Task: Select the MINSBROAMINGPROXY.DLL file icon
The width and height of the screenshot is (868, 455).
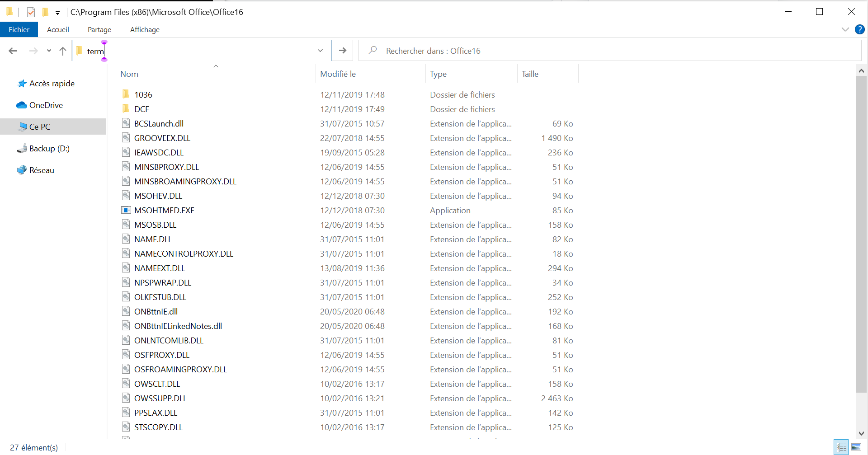Action: click(x=126, y=181)
